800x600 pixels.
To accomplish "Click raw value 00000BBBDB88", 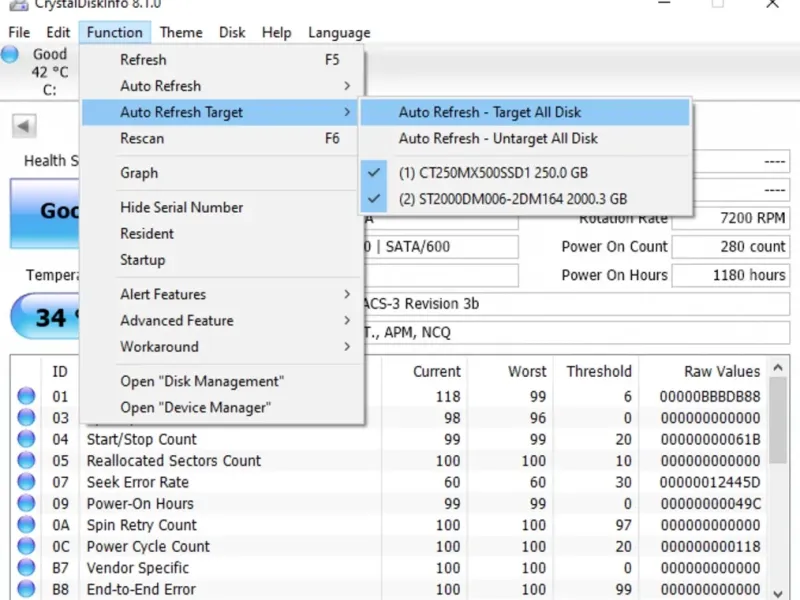I will coord(710,396).
